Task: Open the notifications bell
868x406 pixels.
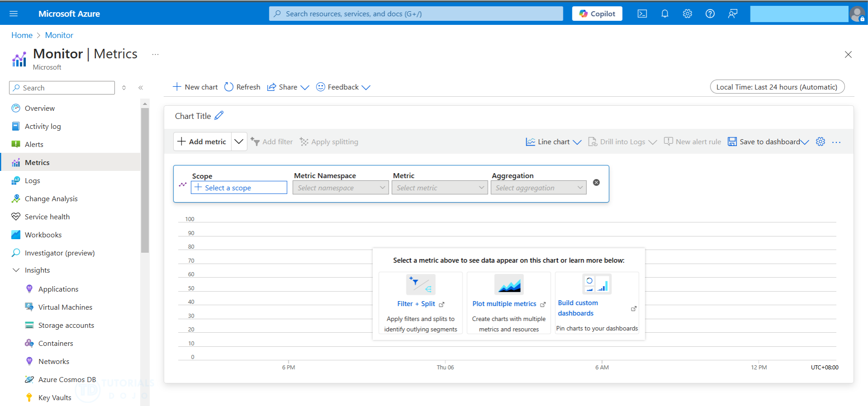Action: pyautogui.click(x=665, y=14)
